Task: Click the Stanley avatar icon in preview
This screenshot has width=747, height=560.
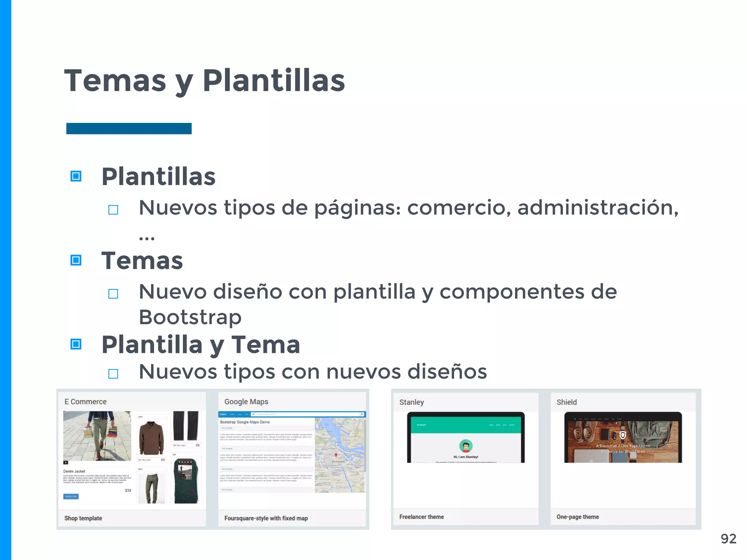Action: click(x=466, y=446)
